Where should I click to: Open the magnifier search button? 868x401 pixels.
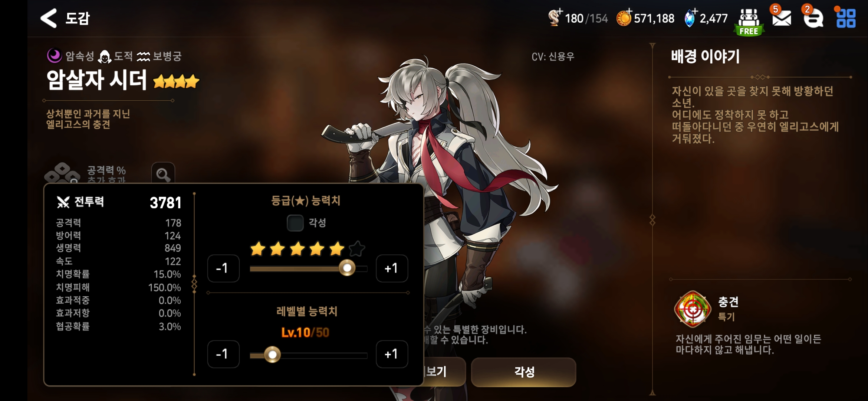point(163,173)
